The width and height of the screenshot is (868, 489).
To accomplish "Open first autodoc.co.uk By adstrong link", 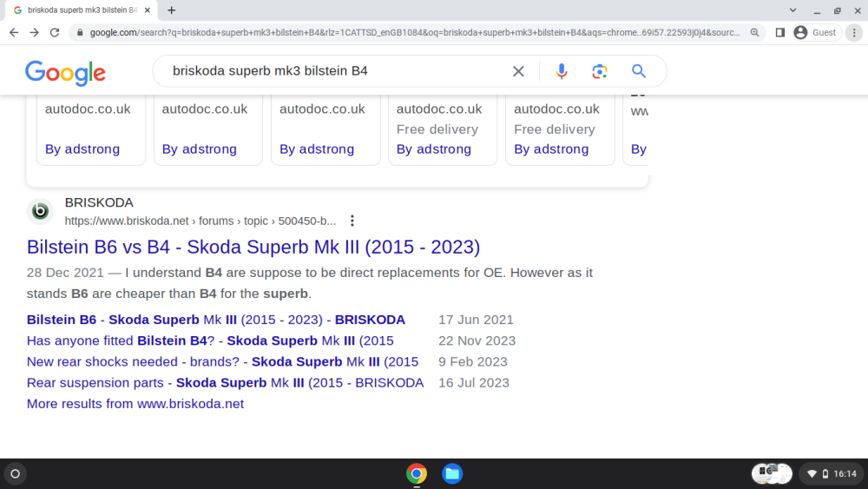I will (82, 149).
